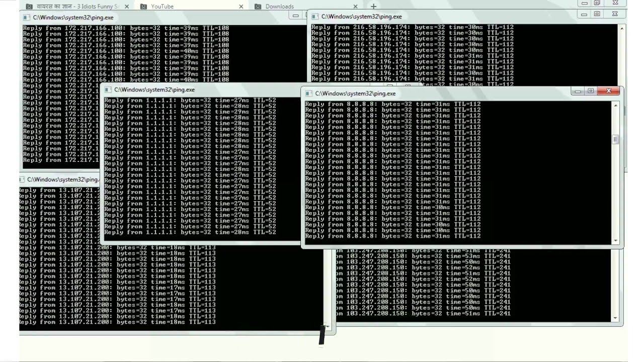
Task: Click the 172.217.166.100 window title text
Action: 73,18
